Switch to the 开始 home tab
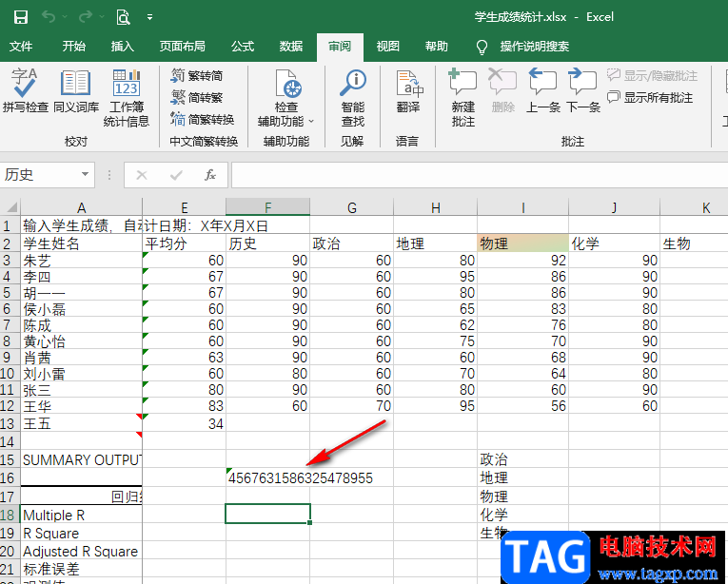The width and height of the screenshot is (728, 584). pyautogui.click(x=74, y=47)
